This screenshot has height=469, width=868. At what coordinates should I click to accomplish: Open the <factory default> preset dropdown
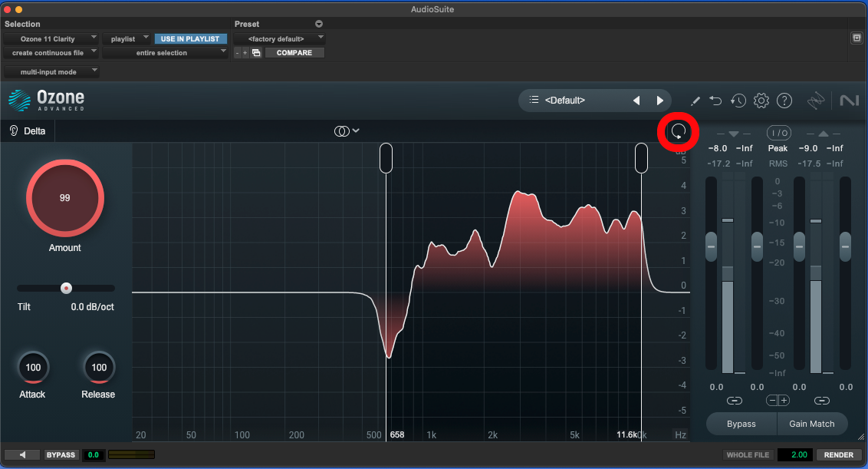click(279, 39)
